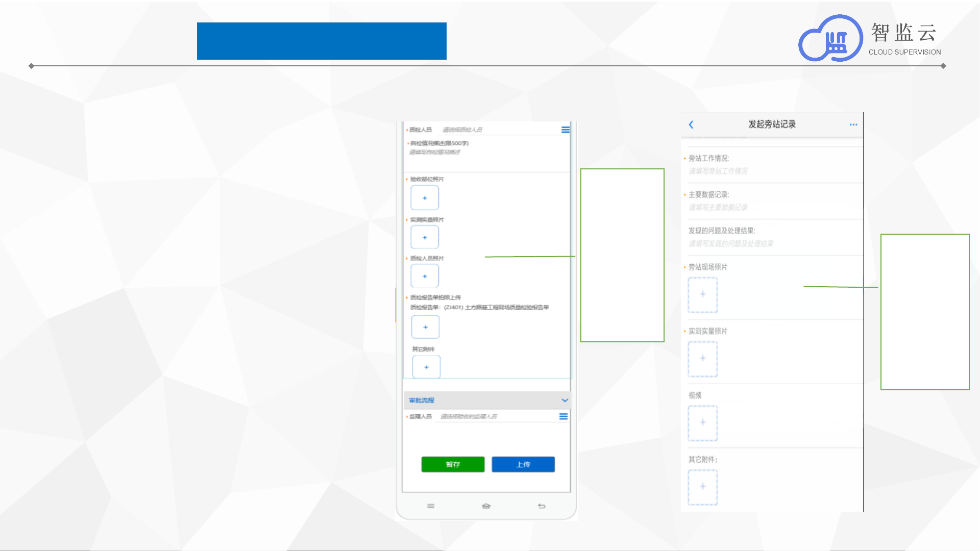This screenshot has height=551, width=980.
Task: Open the 监理人员 list menu icon
Action: 563,416
